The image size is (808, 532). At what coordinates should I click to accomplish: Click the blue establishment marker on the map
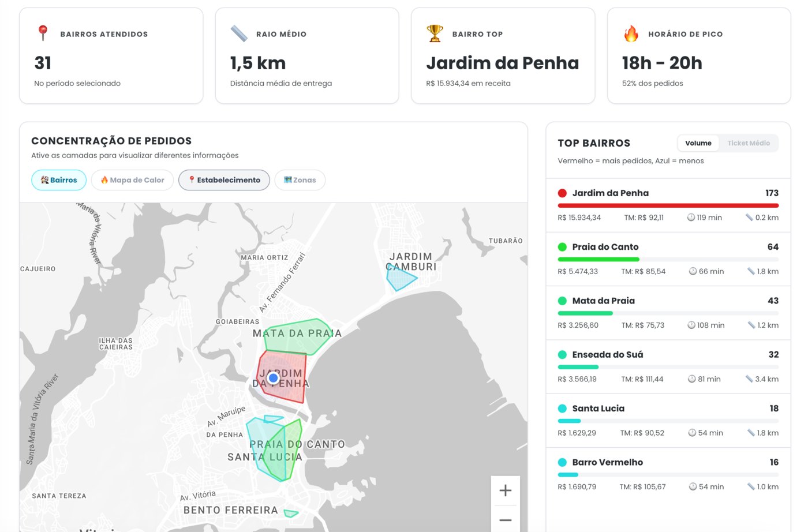click(274, 378)
